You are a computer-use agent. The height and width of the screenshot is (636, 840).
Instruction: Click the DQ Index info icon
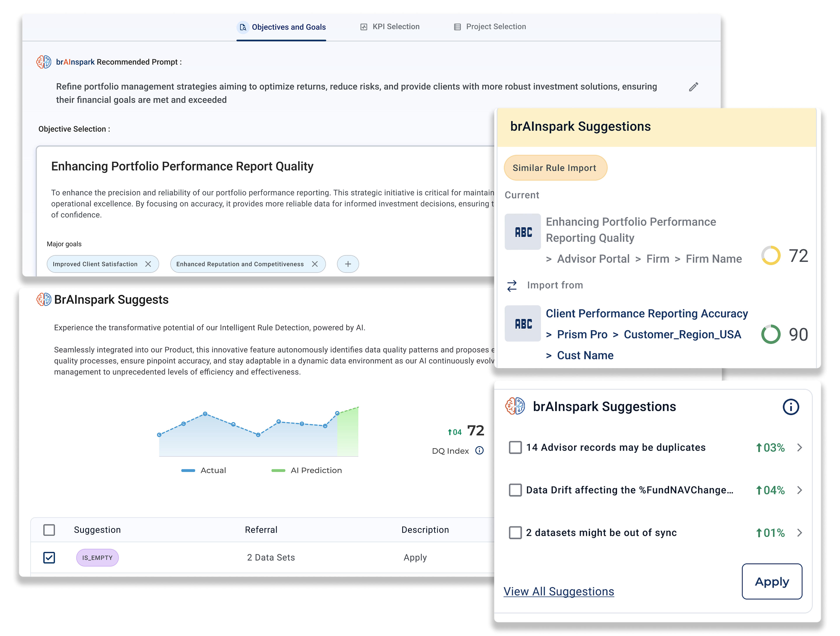click(x=480, y=450)
